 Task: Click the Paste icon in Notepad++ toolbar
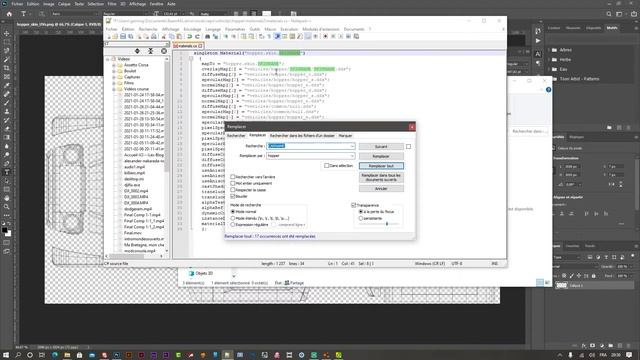point(179,36)
